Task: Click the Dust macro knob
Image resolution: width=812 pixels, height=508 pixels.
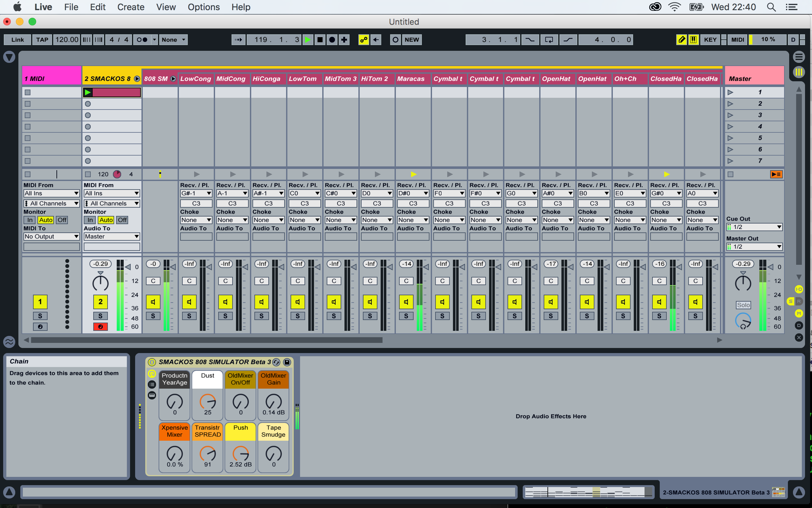Action: pyautogui.click(x=208, y=401)
